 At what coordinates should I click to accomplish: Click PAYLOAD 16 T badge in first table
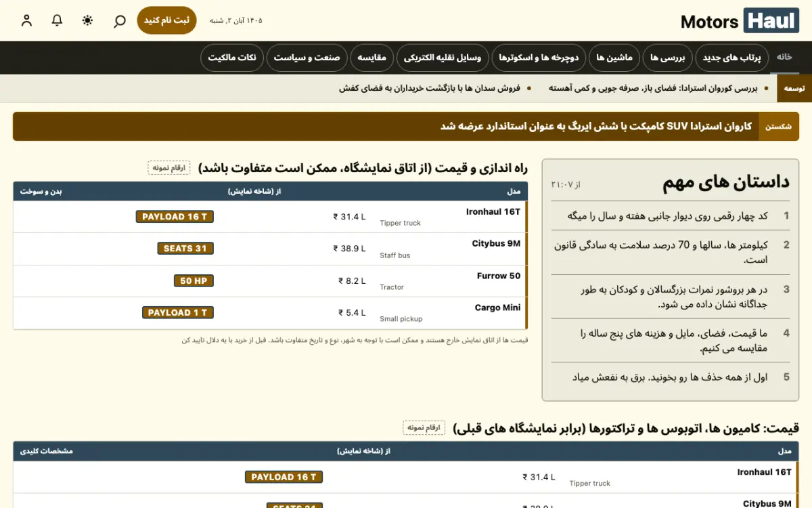175,217
